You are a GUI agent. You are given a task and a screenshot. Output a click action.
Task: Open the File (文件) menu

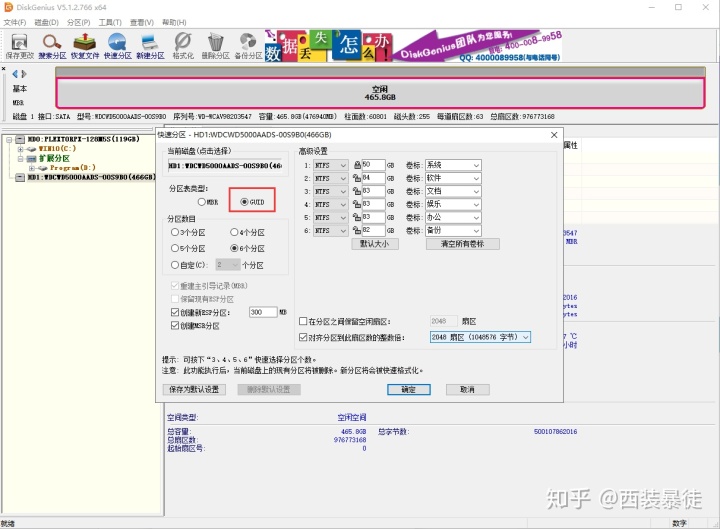click(x=15, y=23)
